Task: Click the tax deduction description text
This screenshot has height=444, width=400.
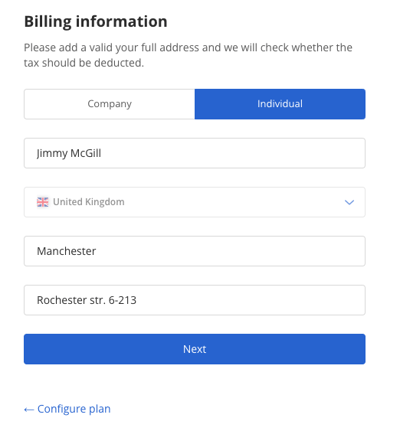Action: pyautogui.click(x=188, y=55)
